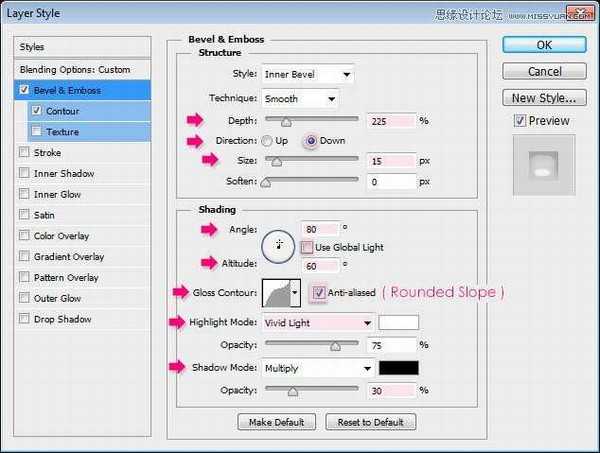Click the Highlight Opacity slider handle
Screen dimensions: 600x453
[x=335, y=346]
